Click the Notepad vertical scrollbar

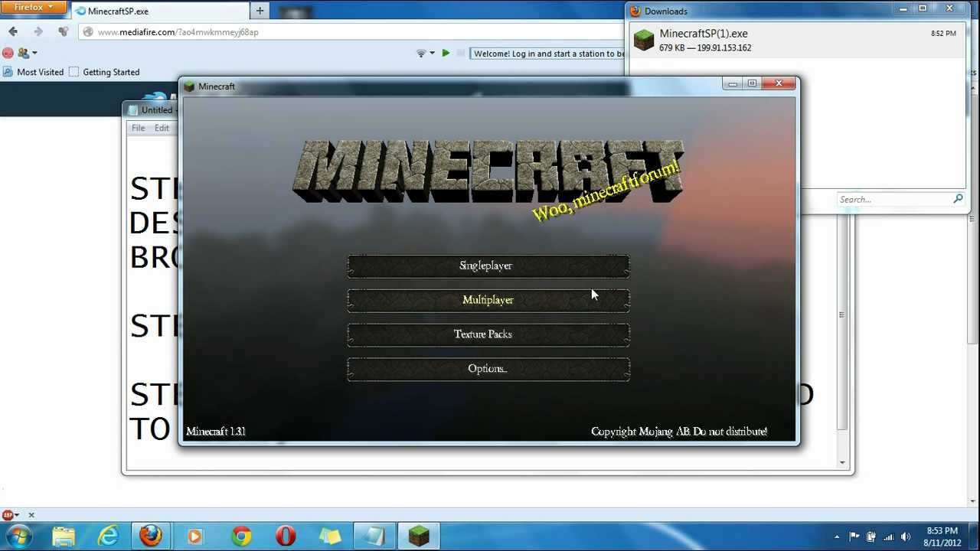(x=842, y=315)
